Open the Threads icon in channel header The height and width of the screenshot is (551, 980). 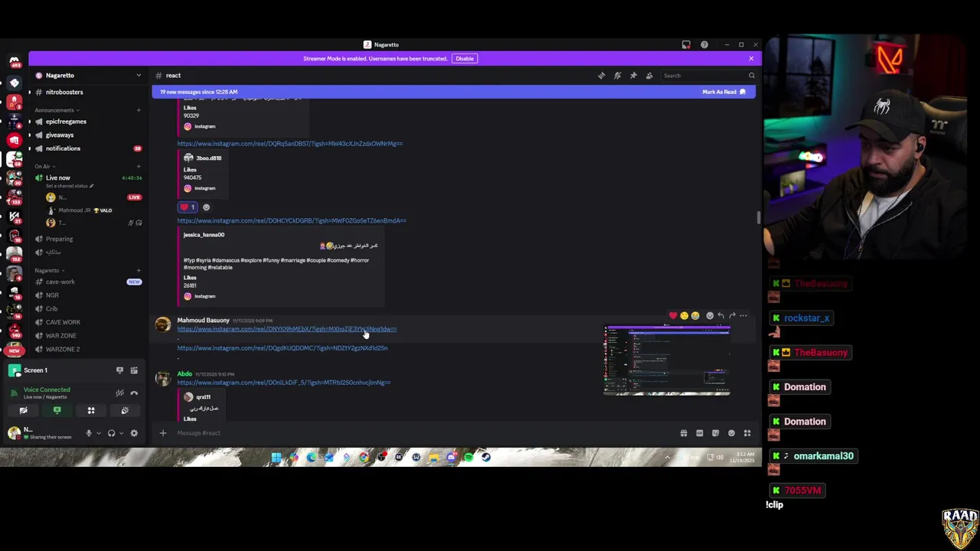point(601,76)
